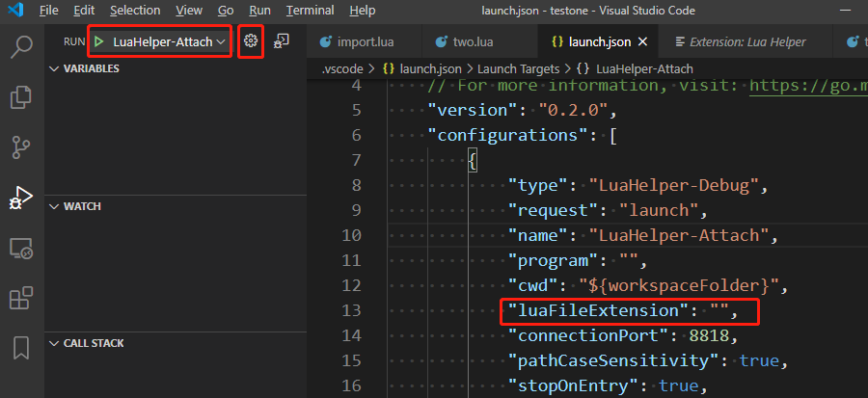This screenshot has height=398, width=868.
Task: Open launch.json via gear icon
Action: (x=251, y=40)
